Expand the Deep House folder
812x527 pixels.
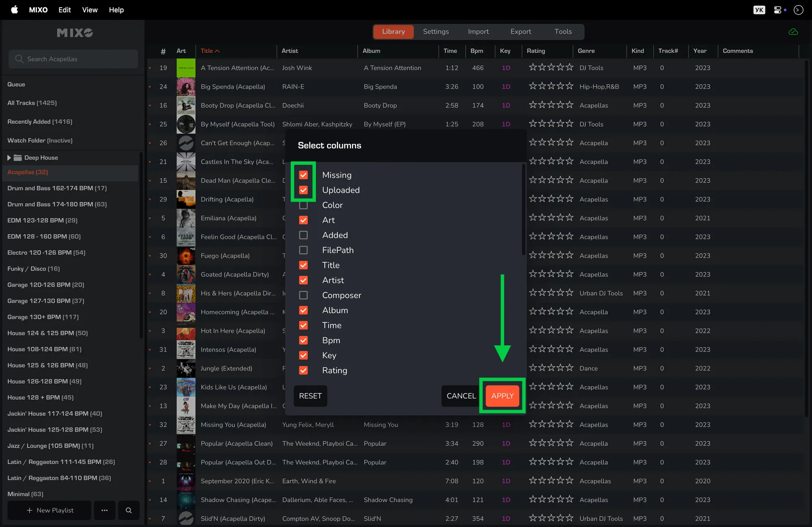9,158
